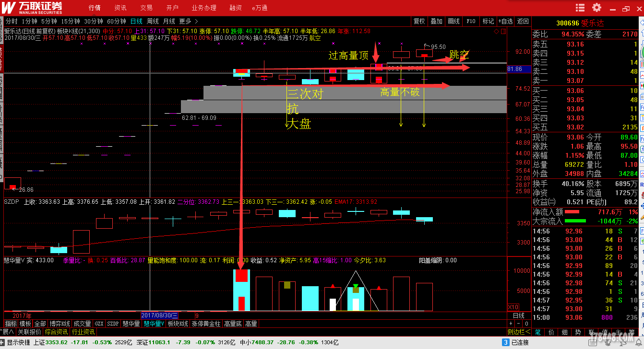Click the 返回 back button
This screenshot has height=349, width=644.
[523, 21]
